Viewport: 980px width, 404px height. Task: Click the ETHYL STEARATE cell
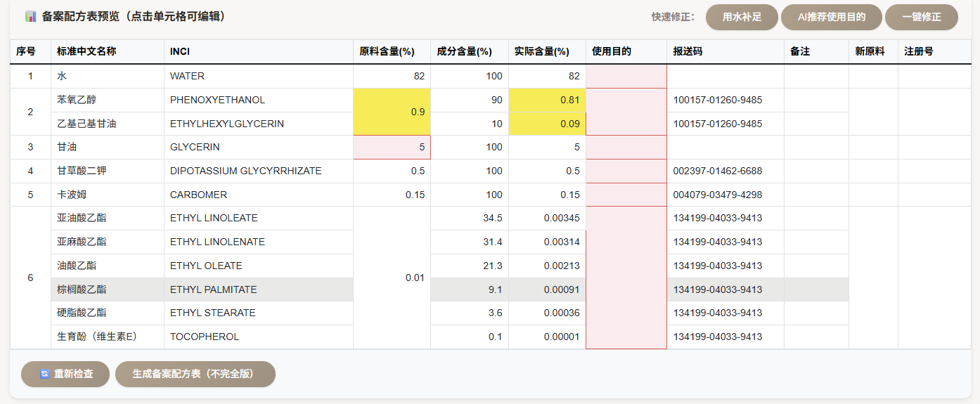pyautogui.click(x=259, y=313)
